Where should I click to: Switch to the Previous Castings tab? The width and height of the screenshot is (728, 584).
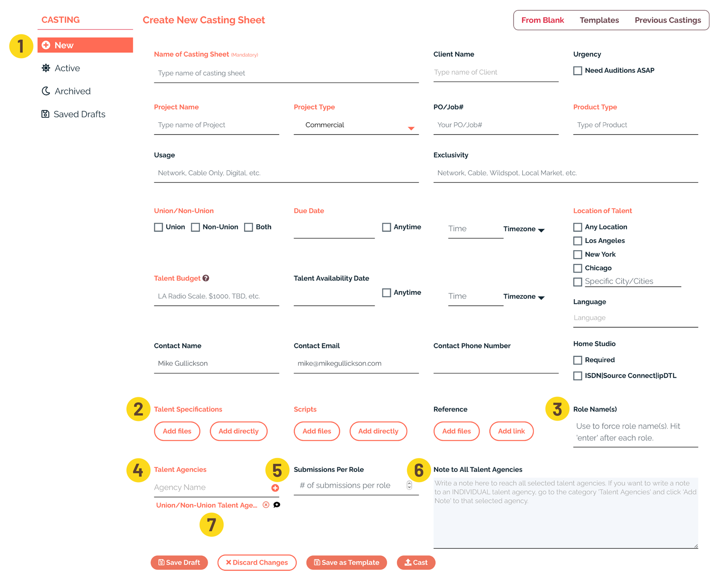click(x=667, y=20)
